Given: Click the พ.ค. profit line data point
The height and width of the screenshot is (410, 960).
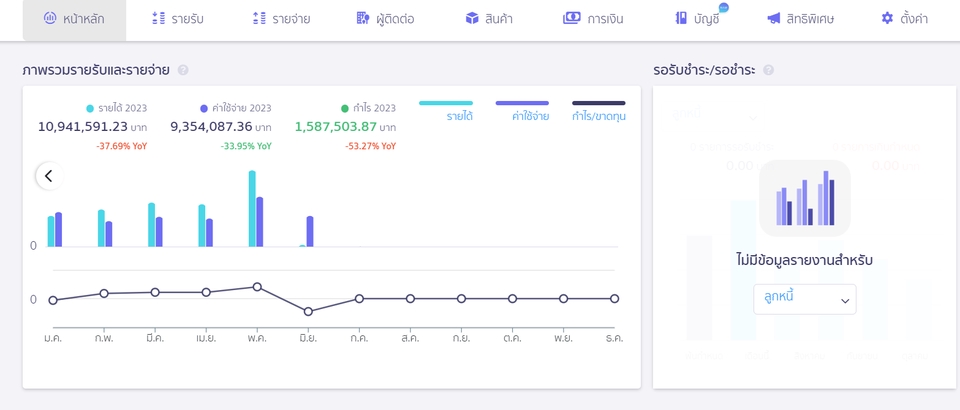Looking at the screenshot, I should [257, 287].
